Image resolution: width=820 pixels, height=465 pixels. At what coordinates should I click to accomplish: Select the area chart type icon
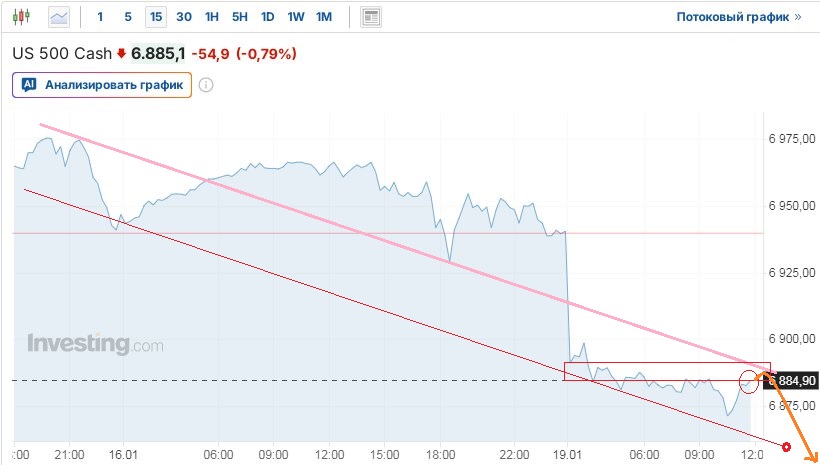tap(60, 17)
